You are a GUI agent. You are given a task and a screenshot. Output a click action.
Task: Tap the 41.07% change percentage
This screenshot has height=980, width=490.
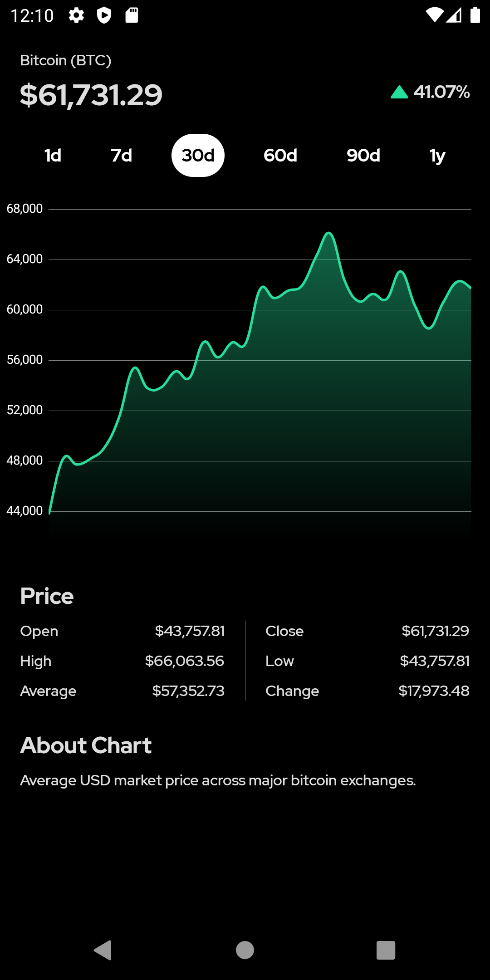coord(441,92)
